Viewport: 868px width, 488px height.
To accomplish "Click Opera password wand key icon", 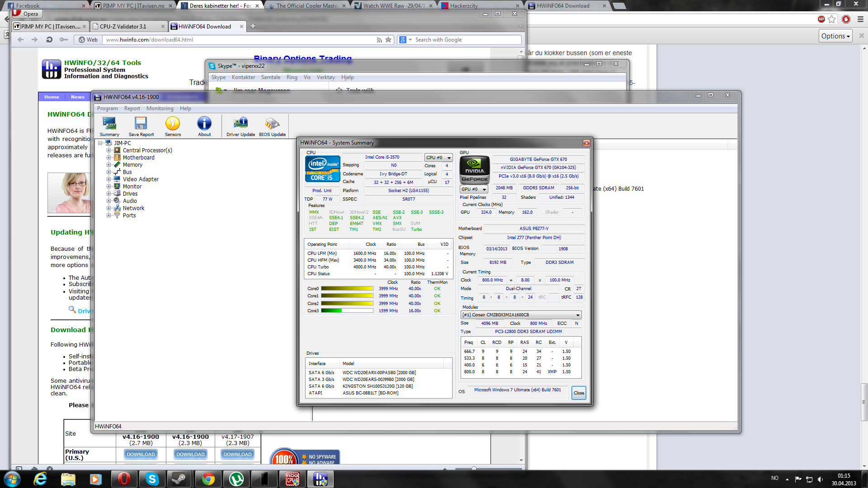I will 64,40.
